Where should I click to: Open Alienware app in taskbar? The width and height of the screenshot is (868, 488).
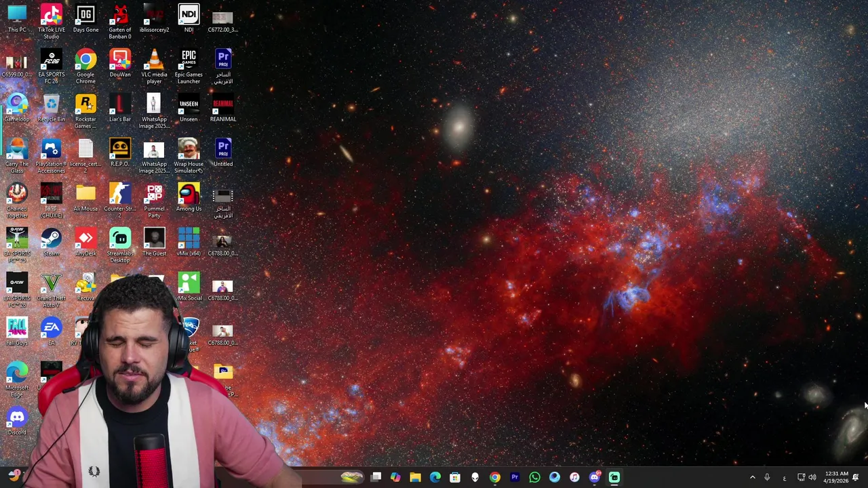pyautogui.click(x=475, y=477)
